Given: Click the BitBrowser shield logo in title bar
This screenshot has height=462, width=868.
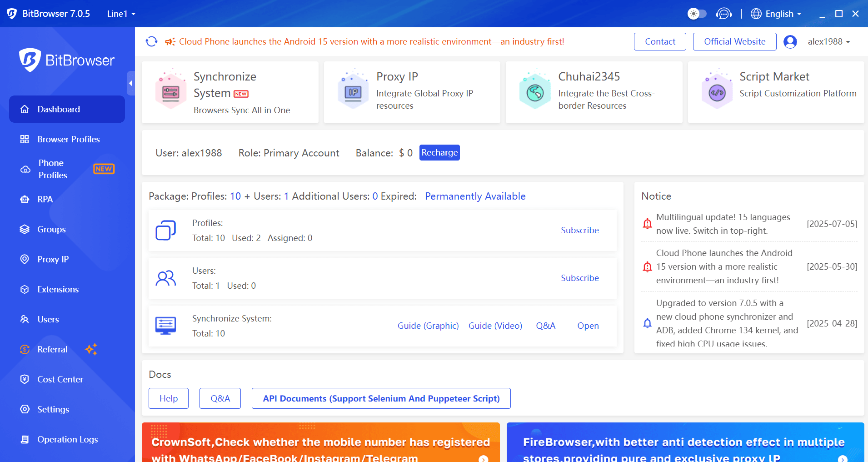Looking at the screenshot, I should (12, 14).
